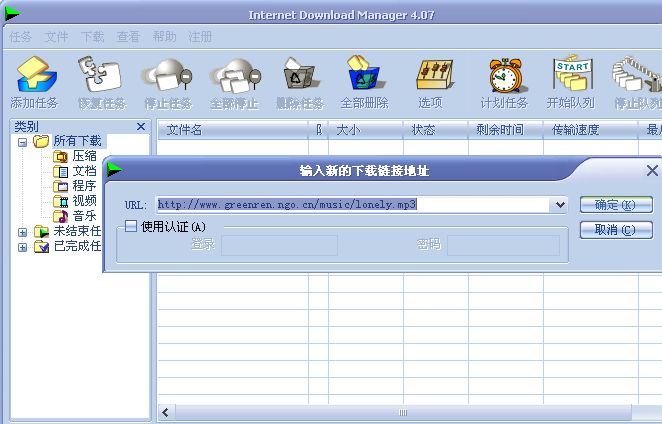The image size is (662, 424).
Task: Click the 添加任务 (Add task) toolbar icon
Action: [36, 75]
